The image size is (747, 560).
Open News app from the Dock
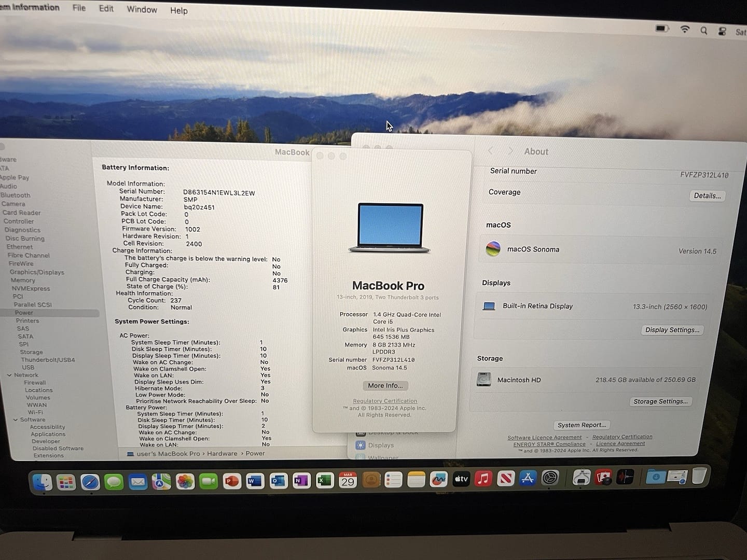click(x=506, y=479)
